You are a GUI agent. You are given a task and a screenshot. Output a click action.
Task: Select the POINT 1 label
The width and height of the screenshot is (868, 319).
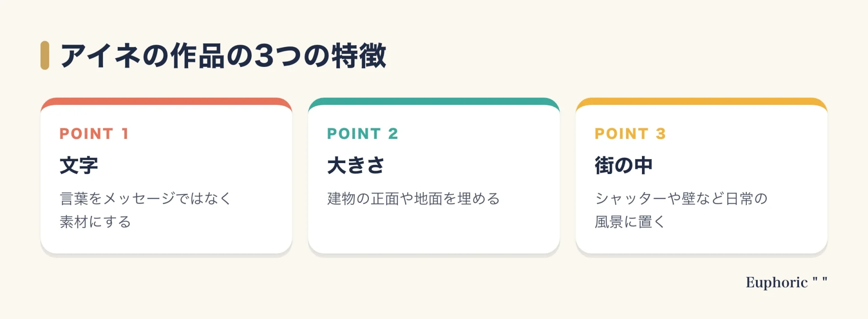tap(94, 134)
